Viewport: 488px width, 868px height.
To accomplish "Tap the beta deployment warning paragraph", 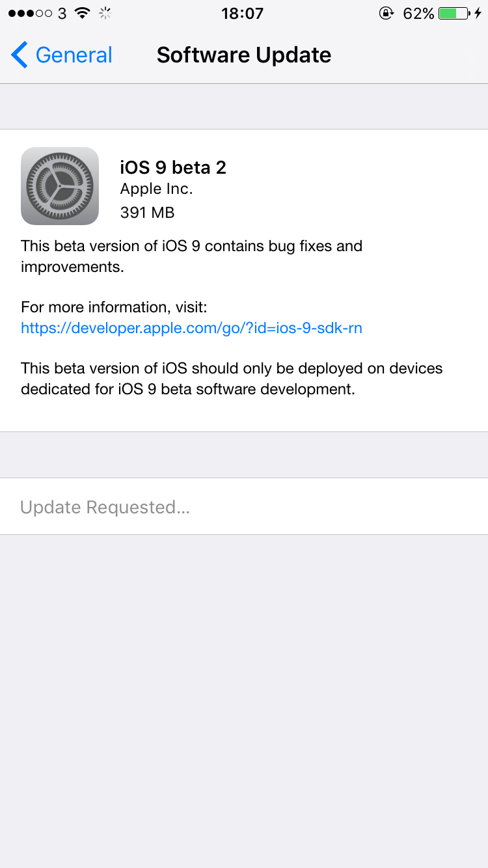I will point(232,379).
